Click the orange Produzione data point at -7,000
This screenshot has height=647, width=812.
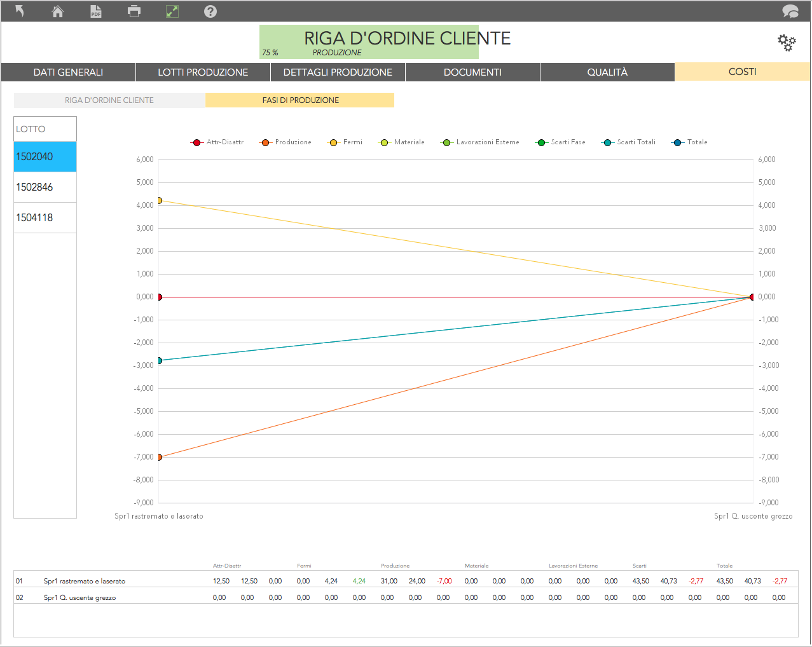(159, 457)
